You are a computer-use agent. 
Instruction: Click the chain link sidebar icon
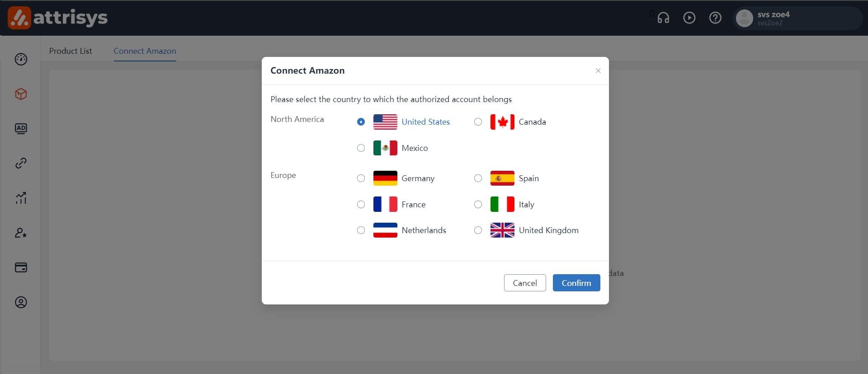(21, 163)
